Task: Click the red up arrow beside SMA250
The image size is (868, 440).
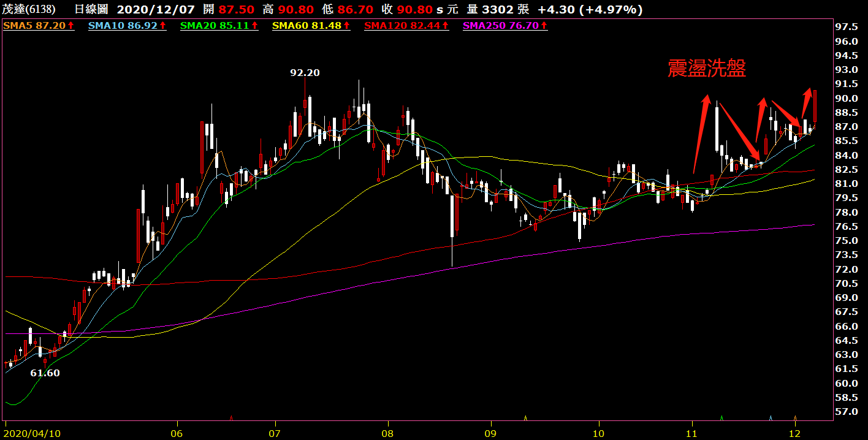Action: [544, 26]
